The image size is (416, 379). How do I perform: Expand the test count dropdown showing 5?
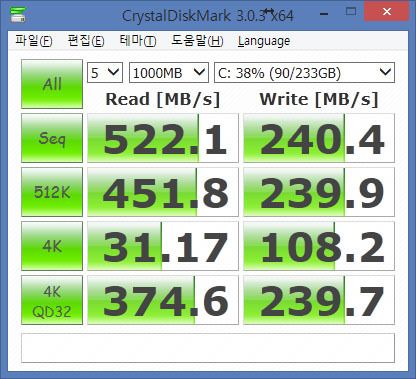[105, 72]
